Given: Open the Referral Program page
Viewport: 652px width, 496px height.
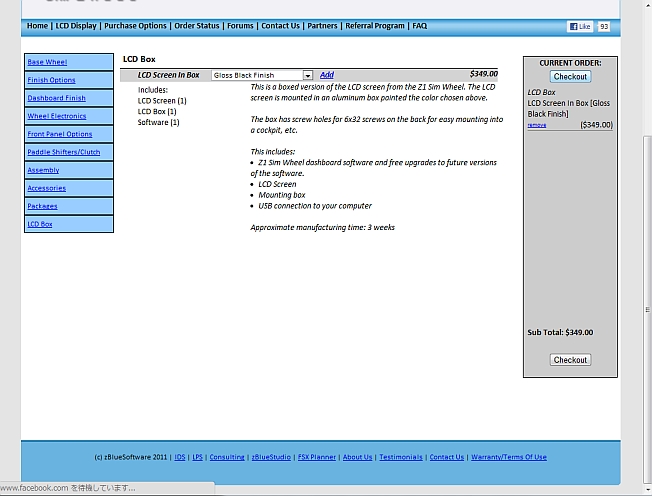Looking at the screenshot, I should (375, 26).
